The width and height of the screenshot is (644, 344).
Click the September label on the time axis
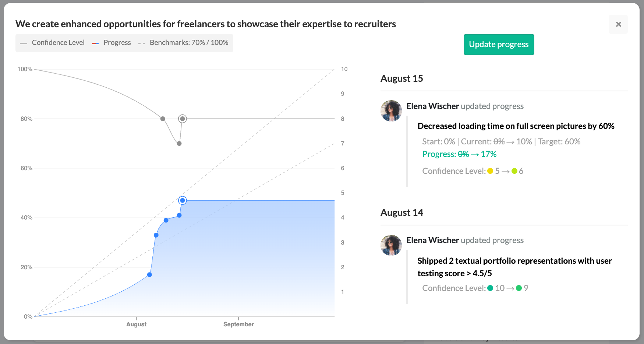[238, 324]
